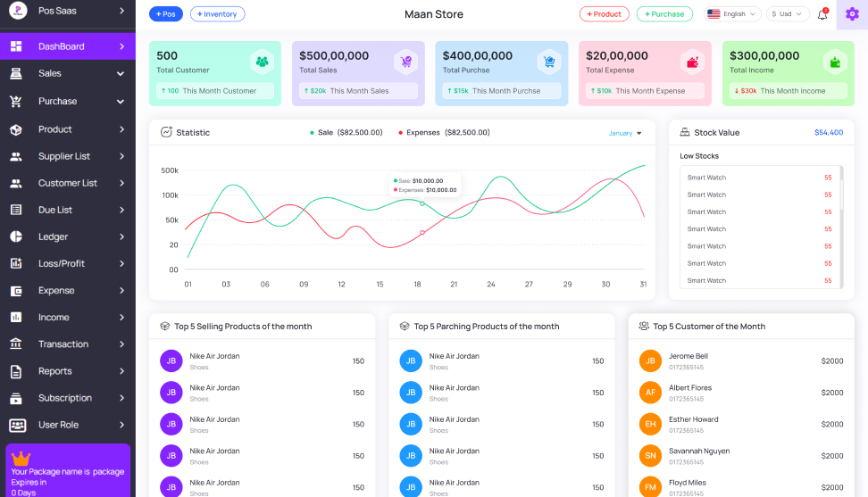
Task: Click the day 18 Sale data point
Action: point(422,203)
